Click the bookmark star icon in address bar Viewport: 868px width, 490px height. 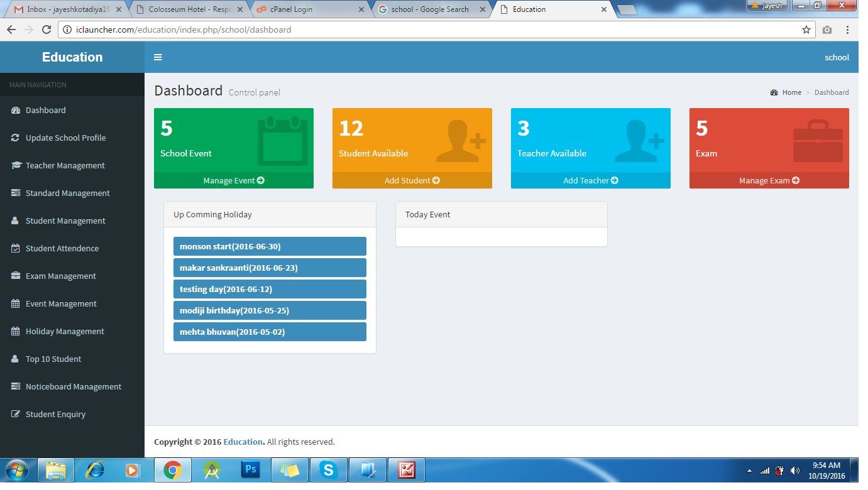(x=806, y=30)
